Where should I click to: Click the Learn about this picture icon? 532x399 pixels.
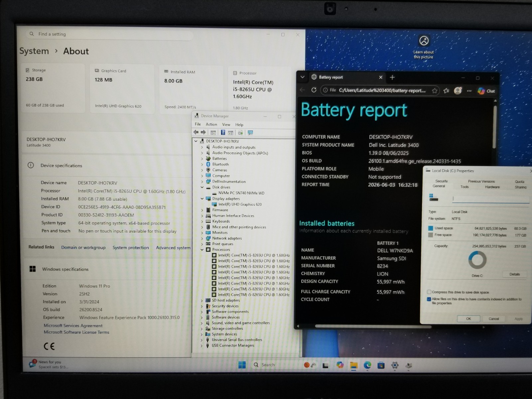pyautogui.click(x=424, y=41)
